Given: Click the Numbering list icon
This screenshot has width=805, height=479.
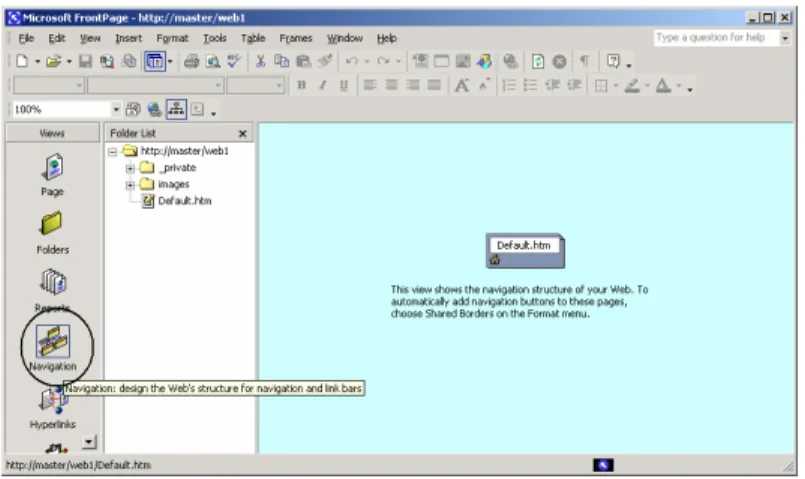Looking at the screenshot, I should tap(508, 85).
